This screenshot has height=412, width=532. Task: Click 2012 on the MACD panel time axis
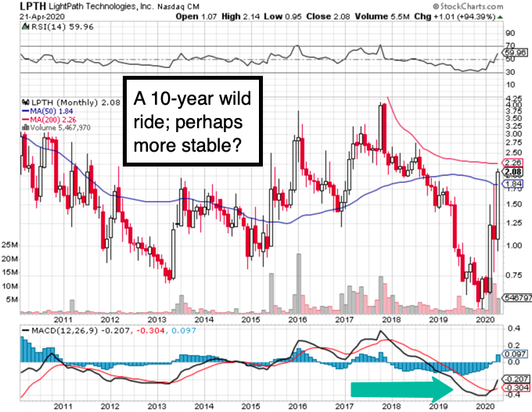[110, 407]
